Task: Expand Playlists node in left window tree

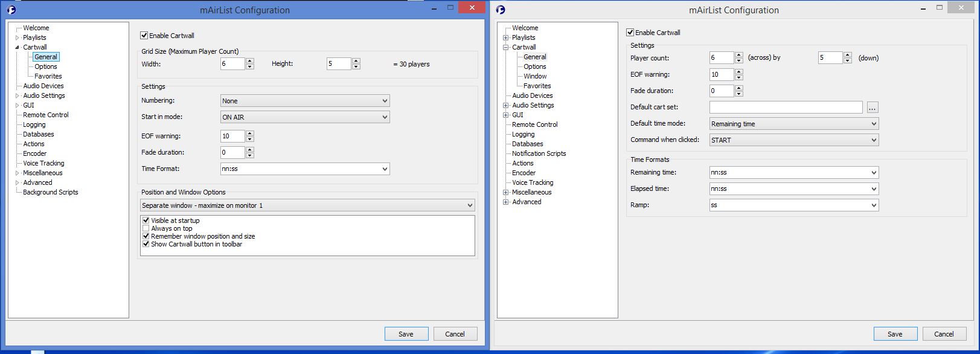Action: (17, 37)
